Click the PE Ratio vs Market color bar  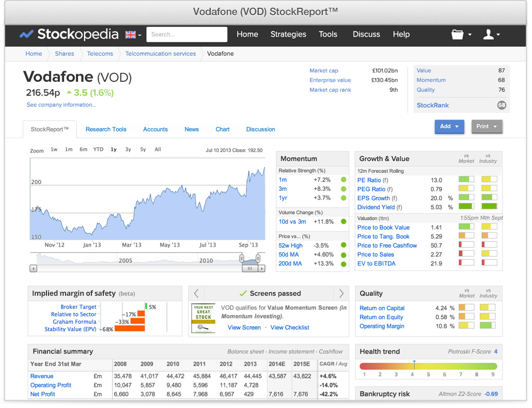point(466,179)
